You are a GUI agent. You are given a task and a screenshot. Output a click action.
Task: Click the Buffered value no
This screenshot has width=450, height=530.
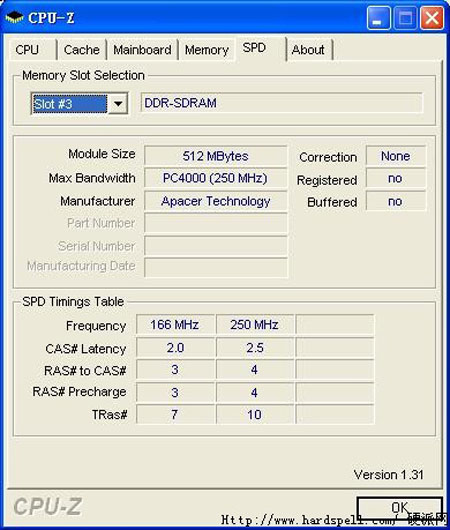coord(396,201)
